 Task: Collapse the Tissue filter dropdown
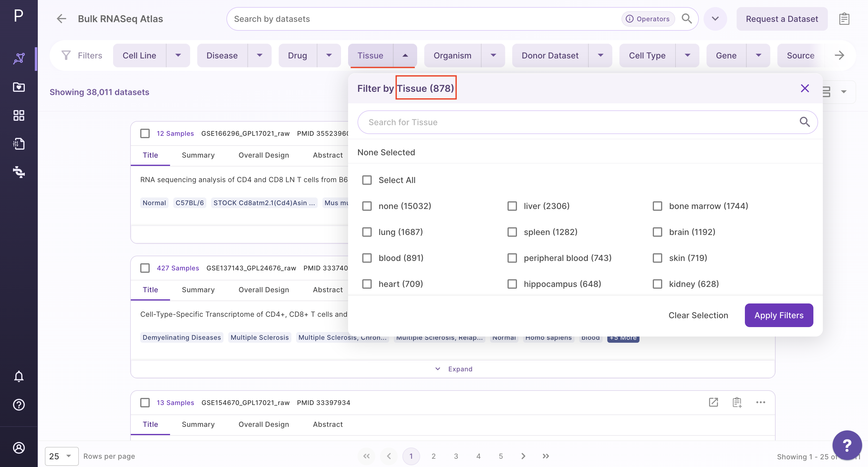[x=405, y=55]
